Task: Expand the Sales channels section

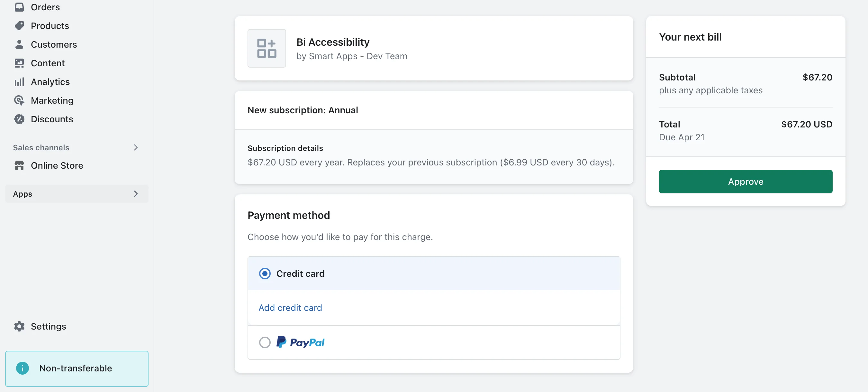Action: pos(136,147)
